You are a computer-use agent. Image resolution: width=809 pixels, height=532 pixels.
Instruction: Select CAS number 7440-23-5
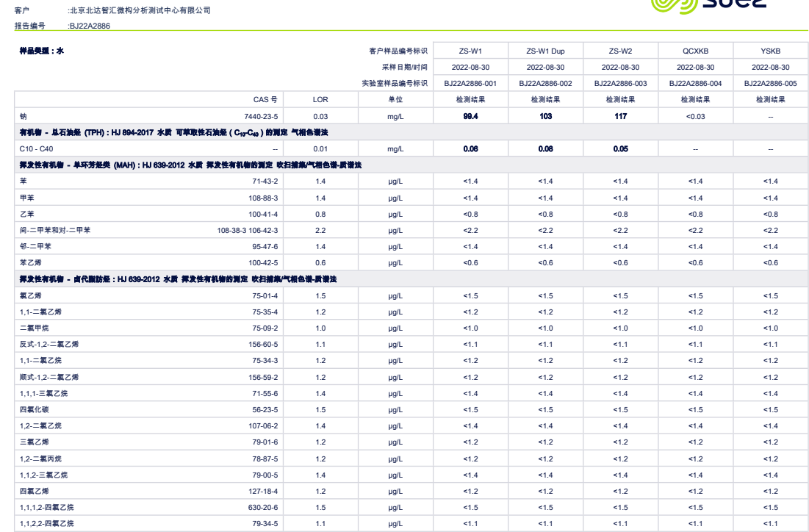point(262,116)
